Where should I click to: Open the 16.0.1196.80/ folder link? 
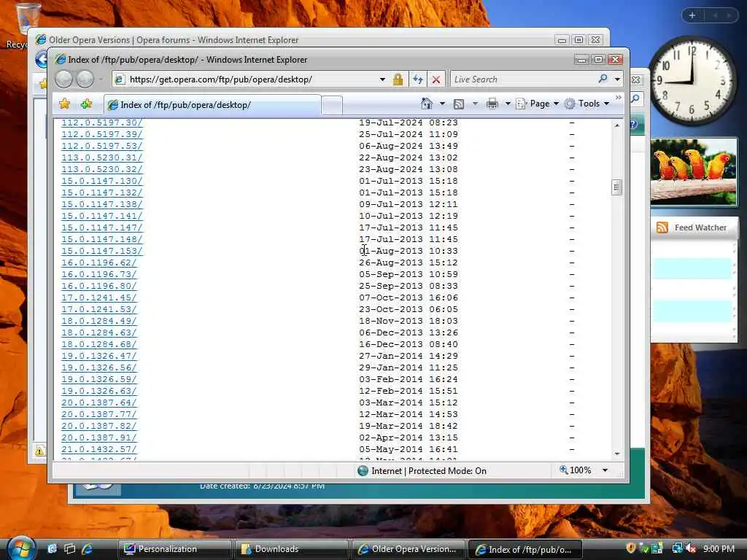[x=99, y=286]
